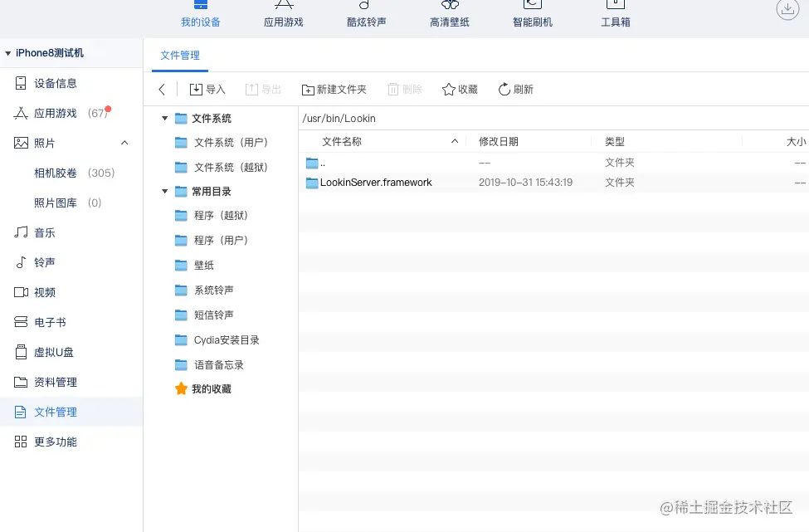The height and width of the screenshot is (532, 809).
Task: Open 相机胶卷 (305) album
Action: (74, 173)
